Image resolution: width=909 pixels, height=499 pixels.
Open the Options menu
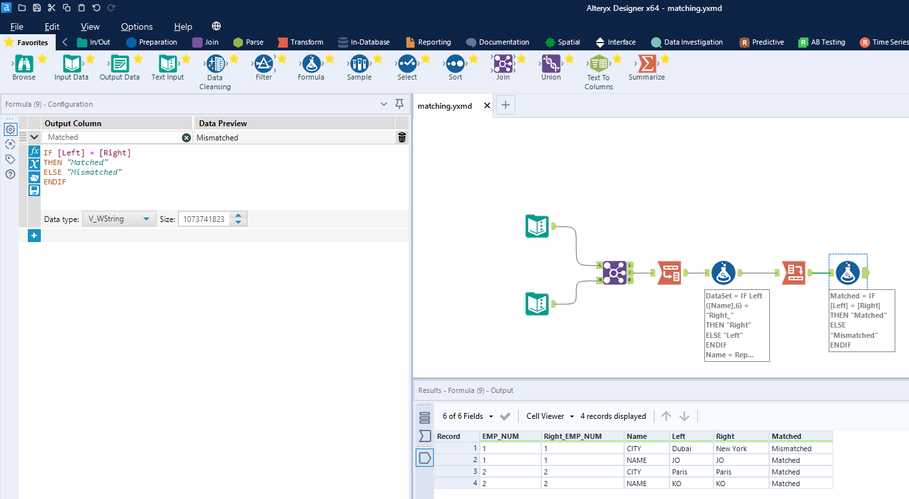point(136,27)
